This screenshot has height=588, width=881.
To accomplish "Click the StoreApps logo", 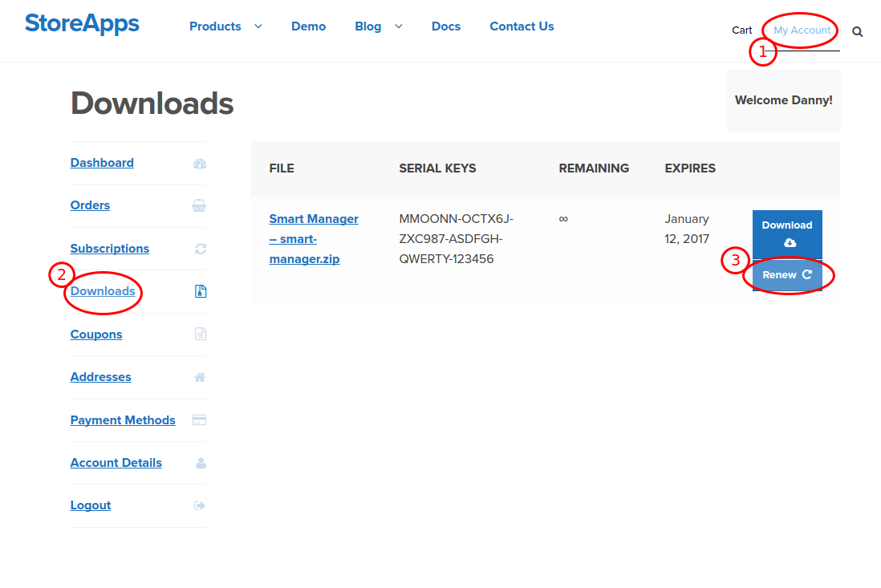I will point(82,23).
